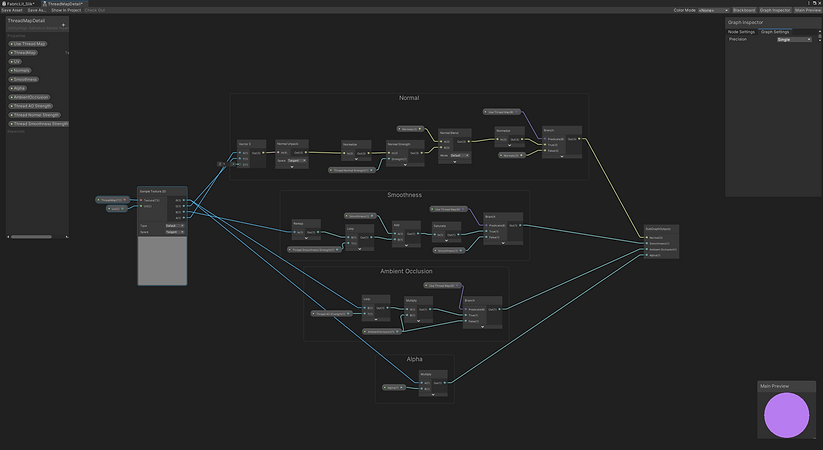Select Thread Normal Strength(1) property node
Viewport: 823px width, 450px height.
click(352, 170)
